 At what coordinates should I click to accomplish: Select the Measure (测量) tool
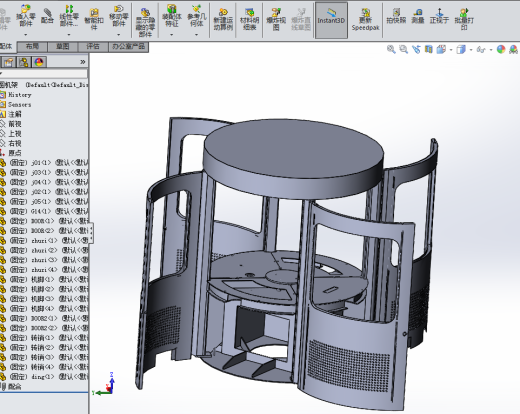pos(418,16)
